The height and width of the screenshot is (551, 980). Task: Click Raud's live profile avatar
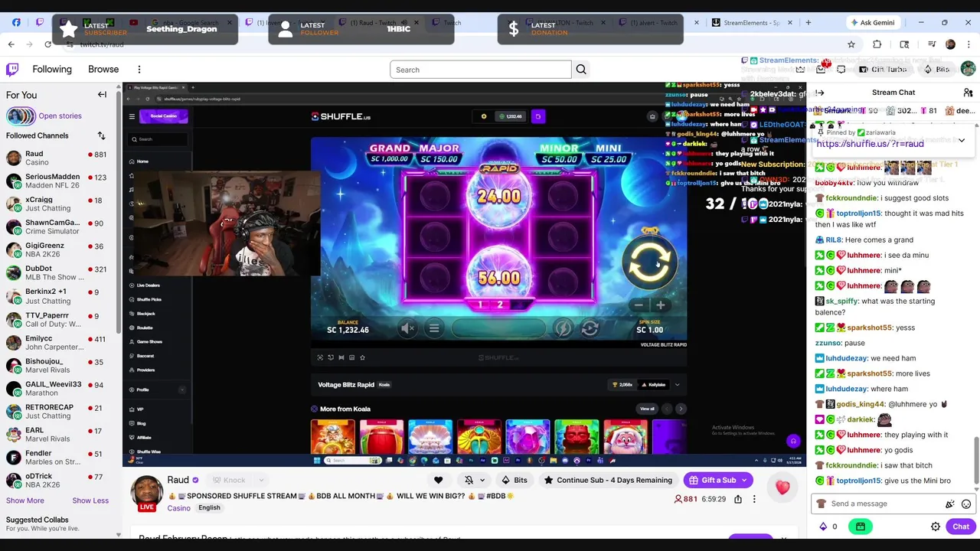click(x=147, y=493)
